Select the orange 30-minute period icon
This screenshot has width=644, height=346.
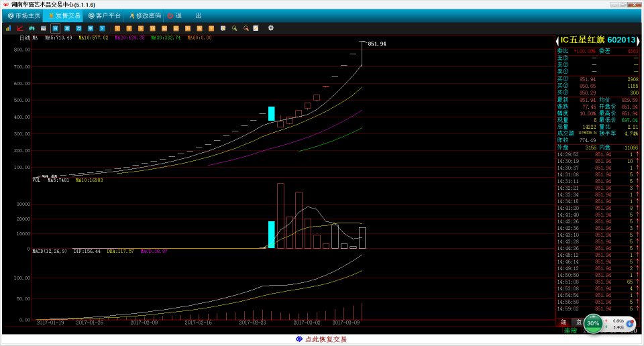(164, 28)
